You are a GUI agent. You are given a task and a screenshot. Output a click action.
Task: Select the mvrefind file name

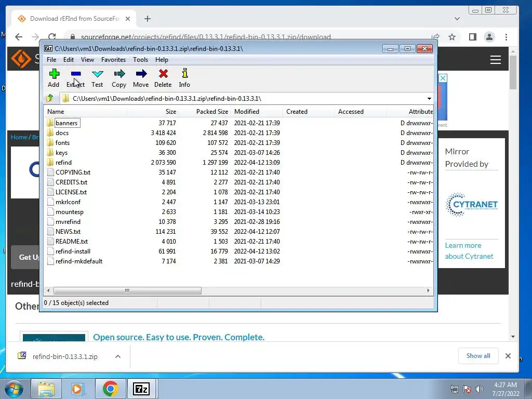68,221
